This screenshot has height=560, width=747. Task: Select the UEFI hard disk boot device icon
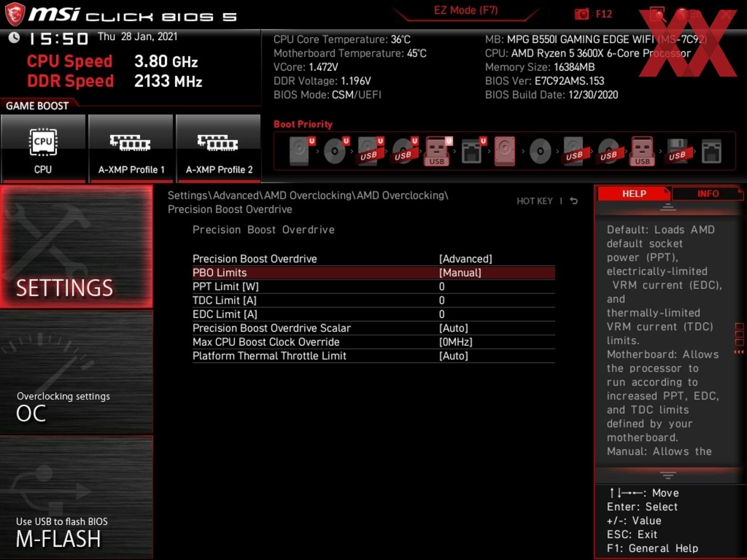pyautogui.click(x=301, y=151)
